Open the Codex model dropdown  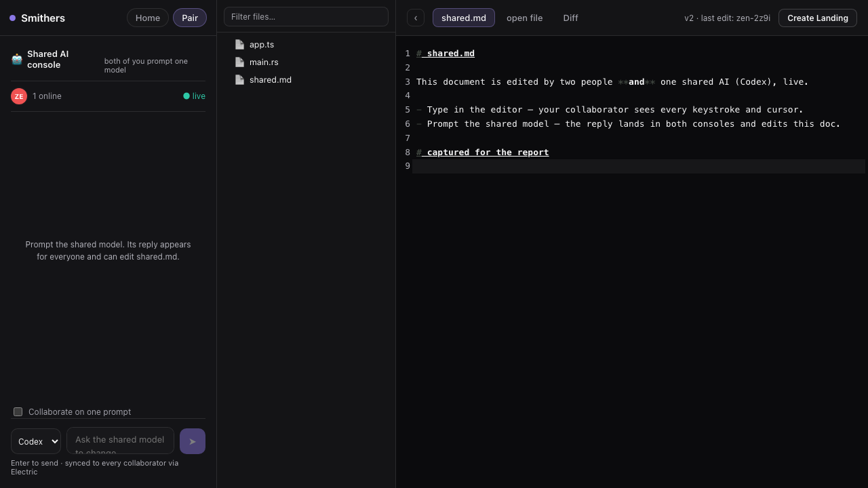(x=36, y=441)
